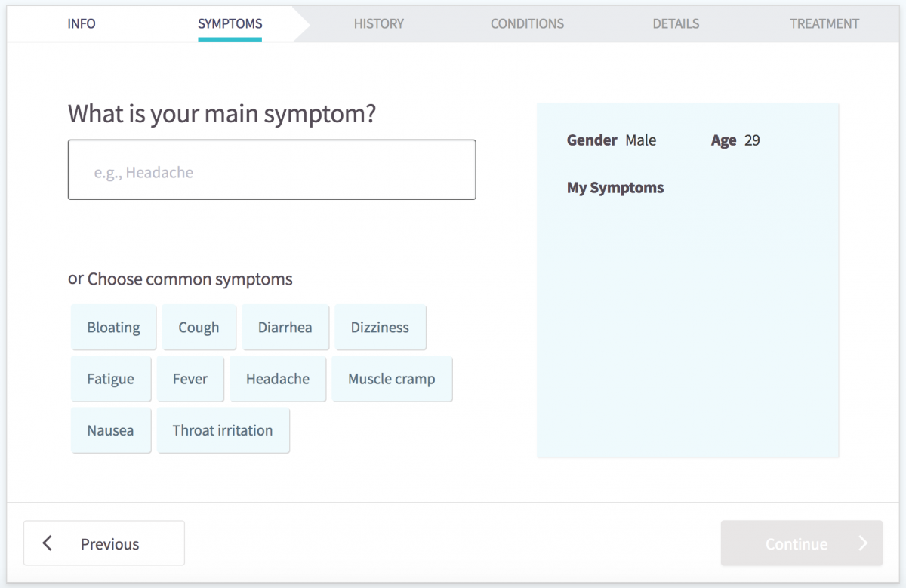This screenshot has height=588, width=906.
Task: Click the Gender Male text
Action: pyautogui.click(x=612, y=140)
